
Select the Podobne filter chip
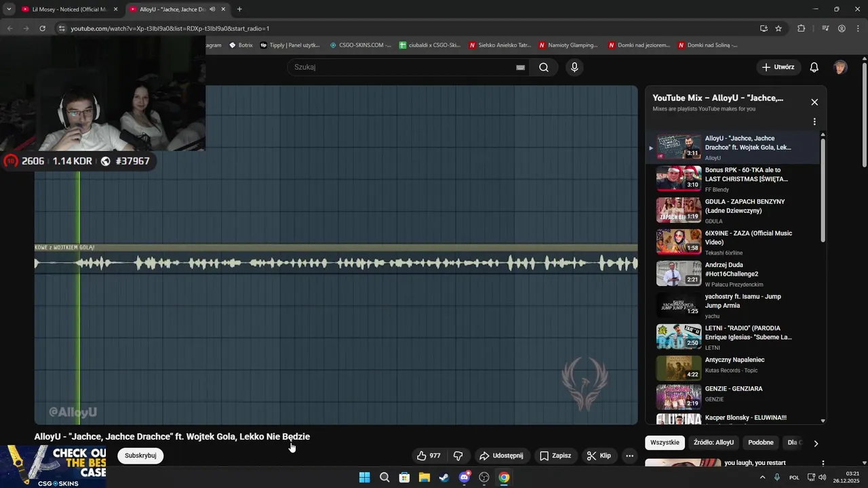[x=760, y=443]
